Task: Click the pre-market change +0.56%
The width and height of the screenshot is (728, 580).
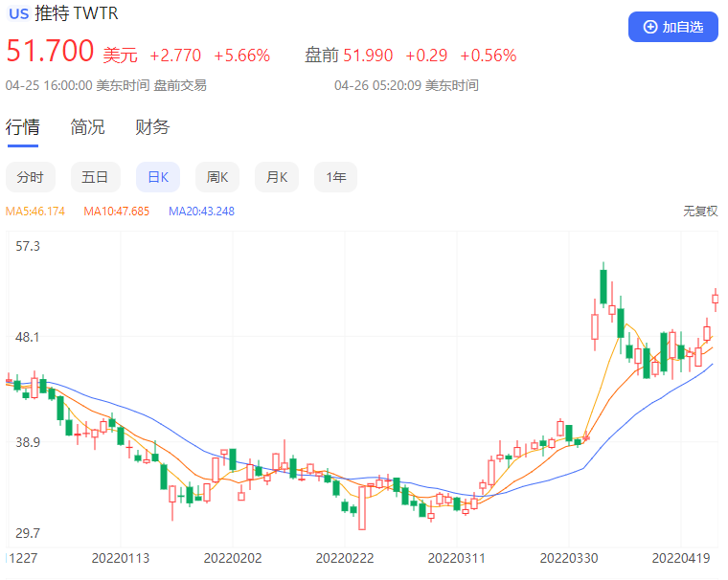Action: point(489,56)
